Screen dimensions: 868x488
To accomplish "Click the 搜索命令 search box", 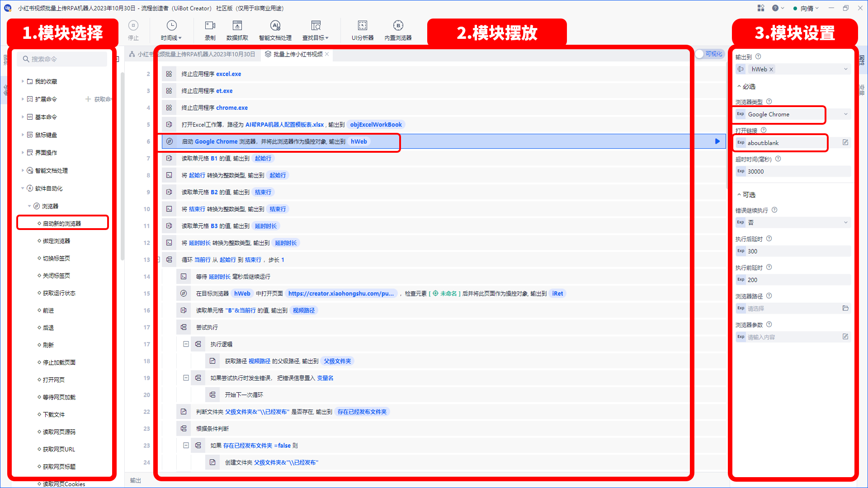I will [x=62, y=59].
